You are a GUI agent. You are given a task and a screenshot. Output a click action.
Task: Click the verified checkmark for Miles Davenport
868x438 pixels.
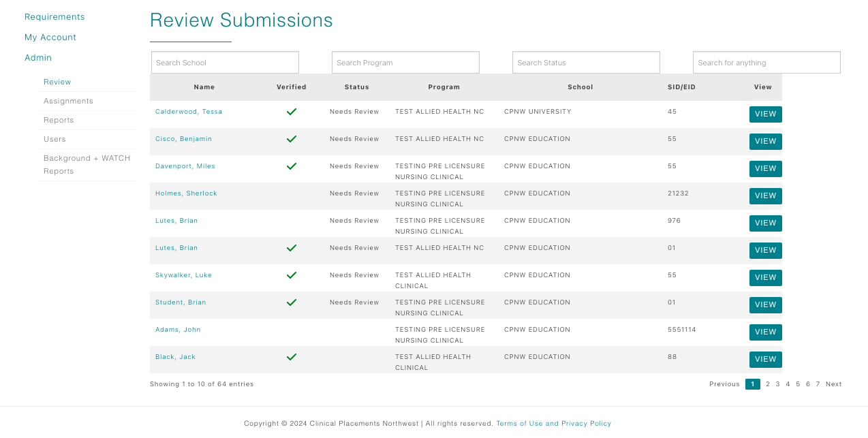(292, 166)
